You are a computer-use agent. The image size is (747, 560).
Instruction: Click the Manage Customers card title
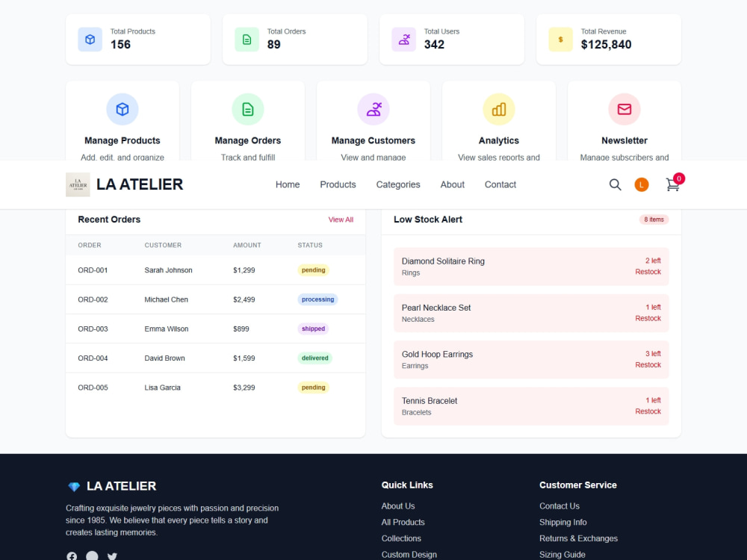(373, 140)
